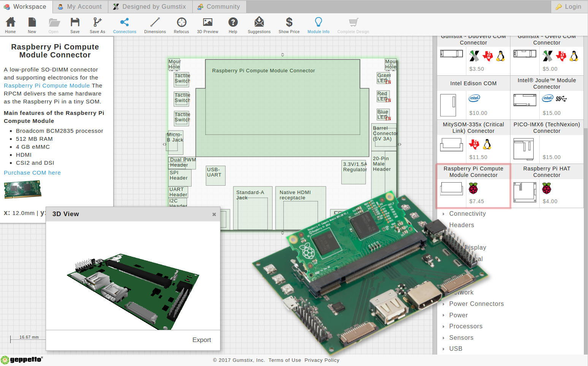Select the Intel Joule Module Connector

click(x=547, y=98)
